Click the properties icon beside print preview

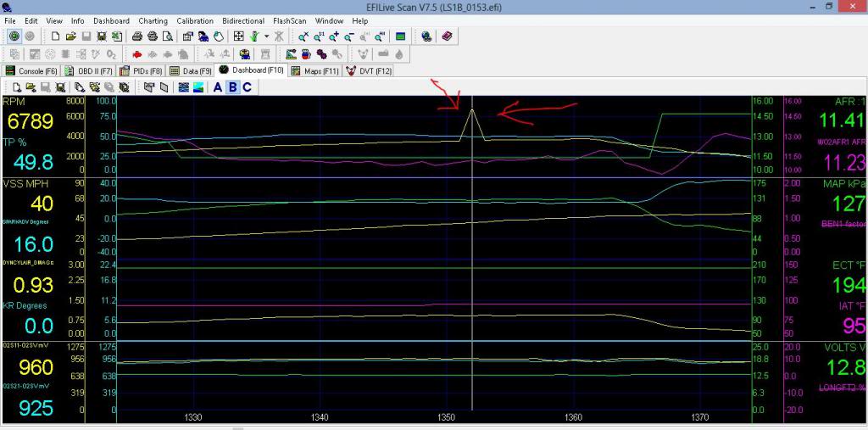pos(187,36)
